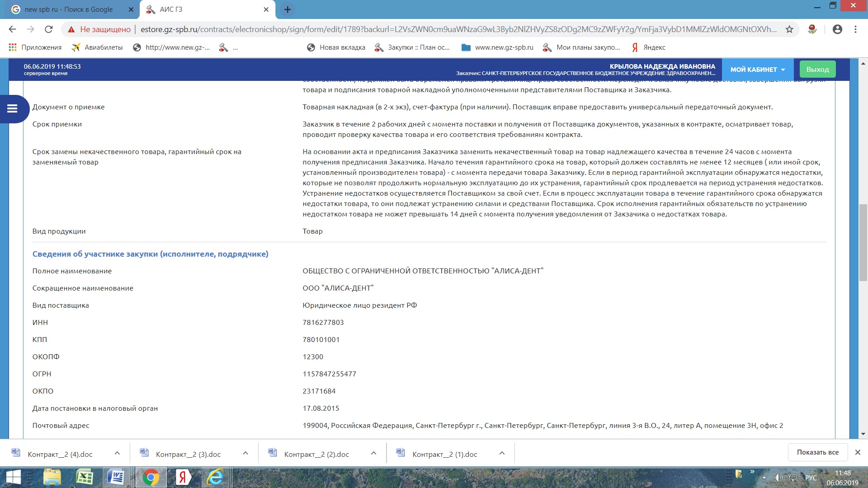This screenshot has height=488, width=868.
Task: Open a new browser tab
Action: 288,9
